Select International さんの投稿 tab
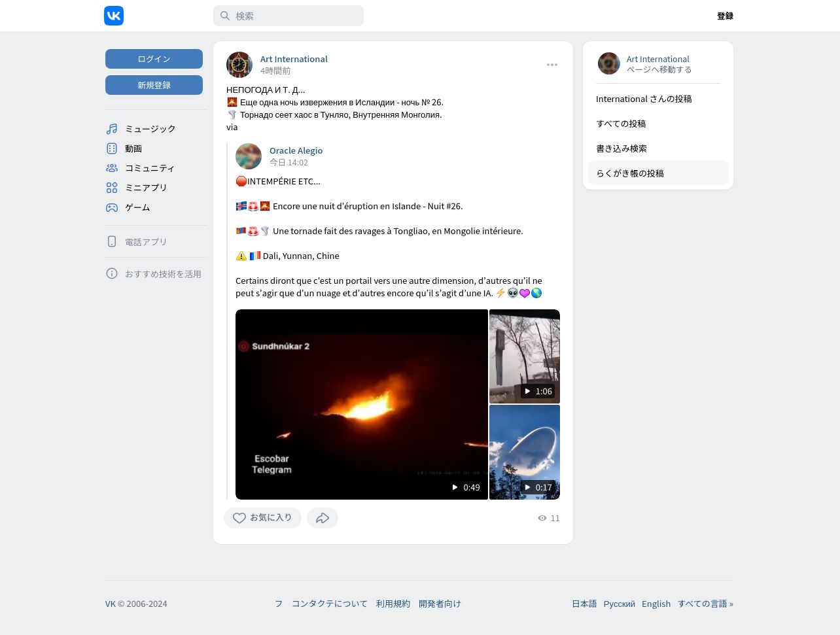 tap(658, 99)
